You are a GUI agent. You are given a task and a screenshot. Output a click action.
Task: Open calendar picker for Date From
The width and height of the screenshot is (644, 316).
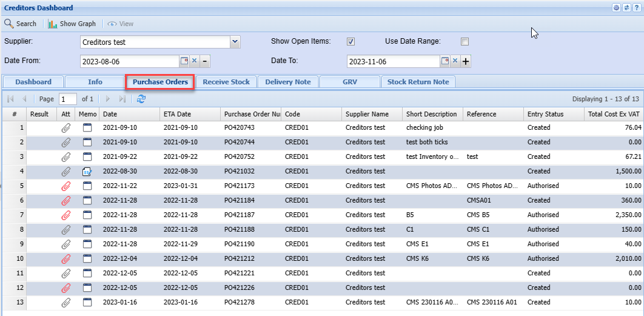point(184,61)
